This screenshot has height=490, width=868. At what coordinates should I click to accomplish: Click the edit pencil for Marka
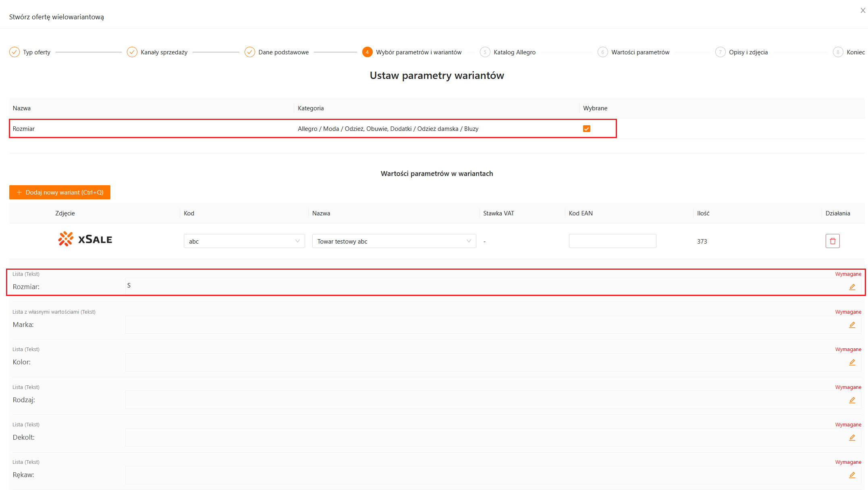point(852,325)
